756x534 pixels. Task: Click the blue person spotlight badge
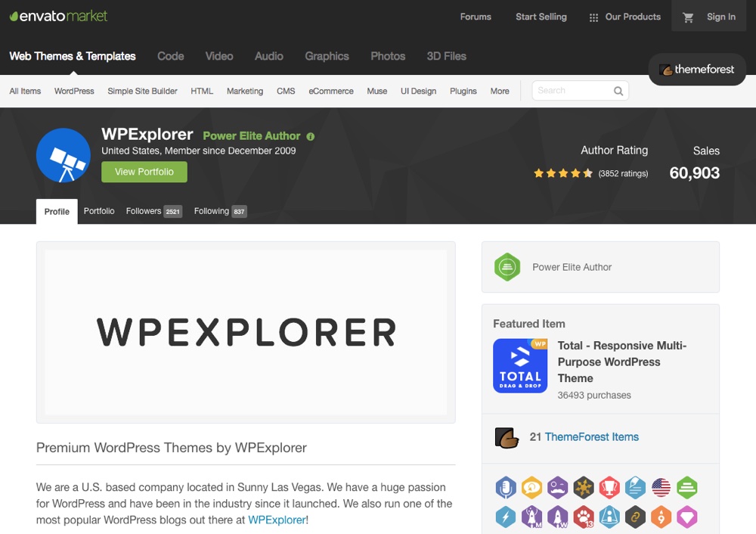point(609,517)
